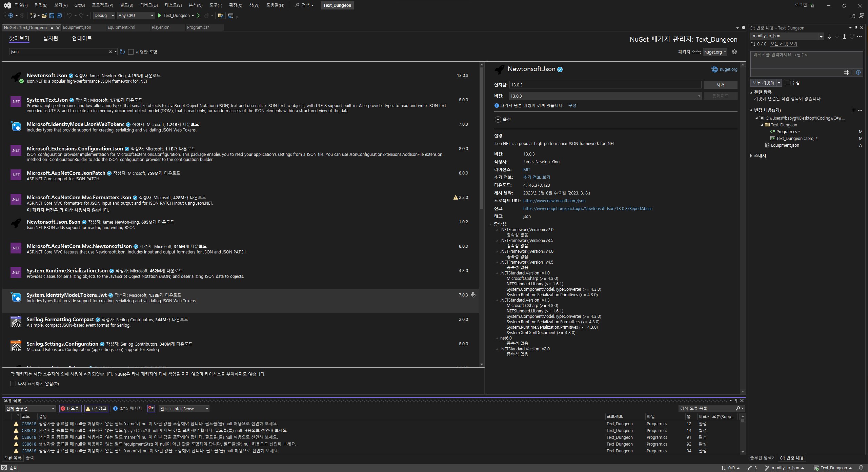Open the newtonsoft.com project URL link
868x472 pixels.
coord(554,201)
